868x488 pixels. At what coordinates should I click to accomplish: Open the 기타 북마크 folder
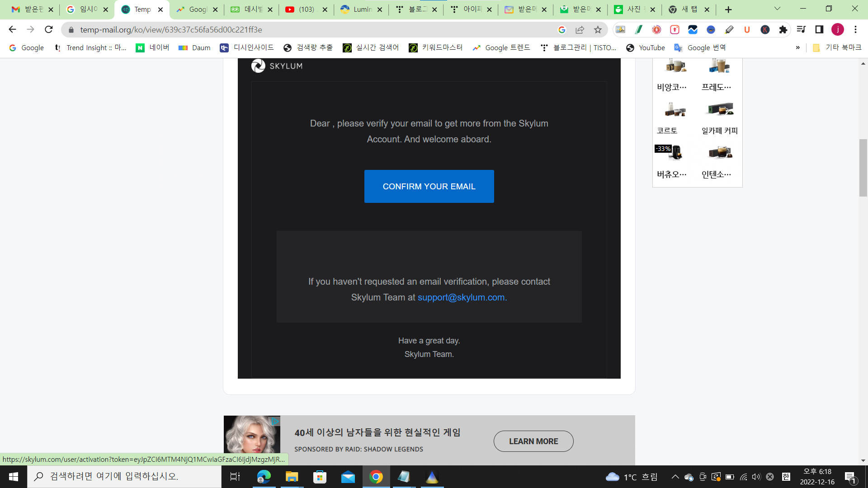[x=837, y=47]
